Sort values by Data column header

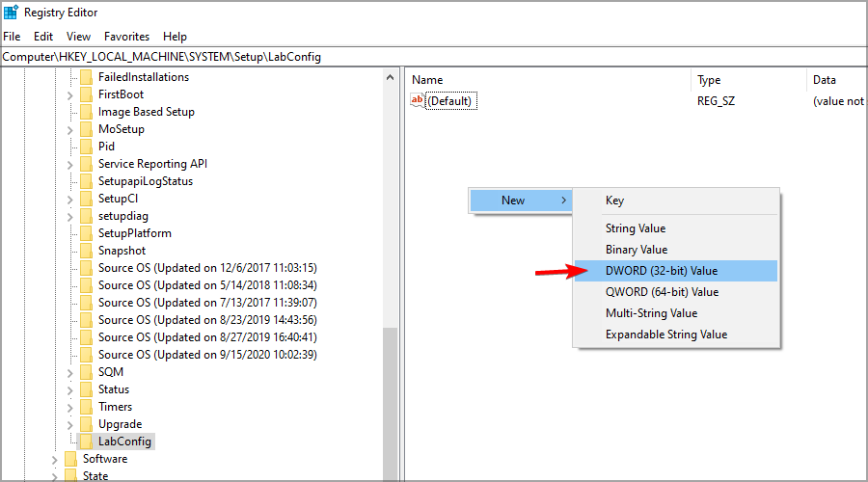pos(837,80)
